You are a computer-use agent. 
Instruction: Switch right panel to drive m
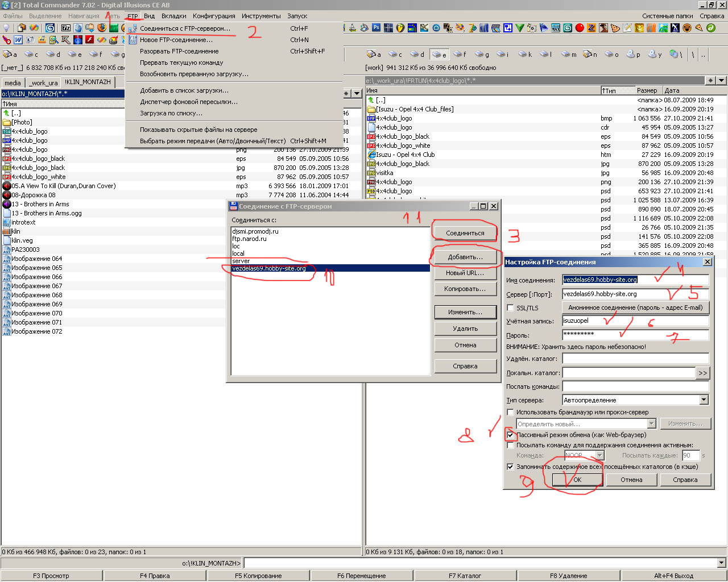point(569,55)
